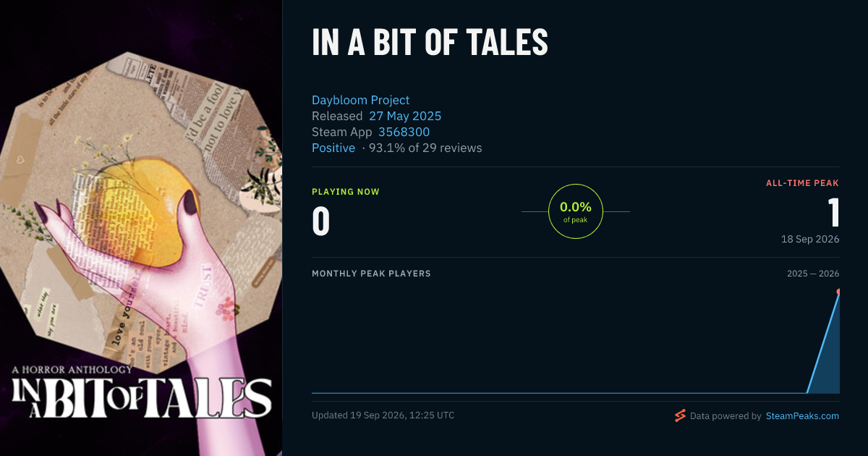Click the release date 27 May 2025
The height and width of the screenshot is (456, 868).
tap(405, 116)
